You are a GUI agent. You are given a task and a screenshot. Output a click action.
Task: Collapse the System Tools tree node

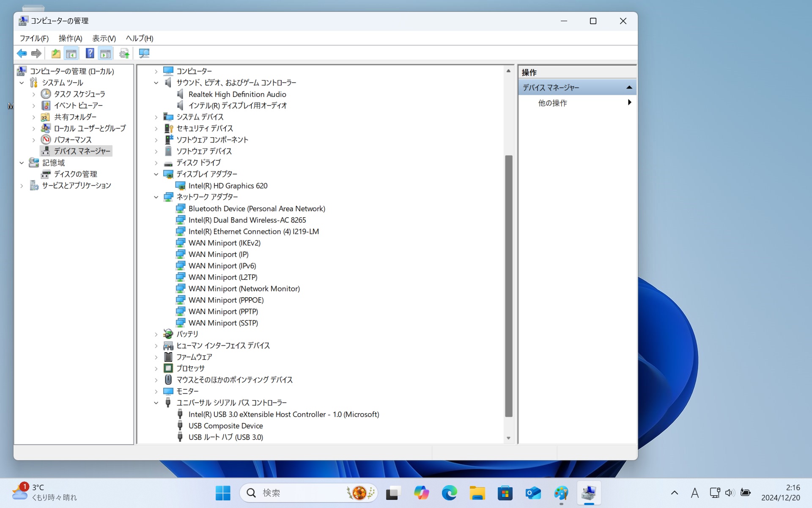22,83
